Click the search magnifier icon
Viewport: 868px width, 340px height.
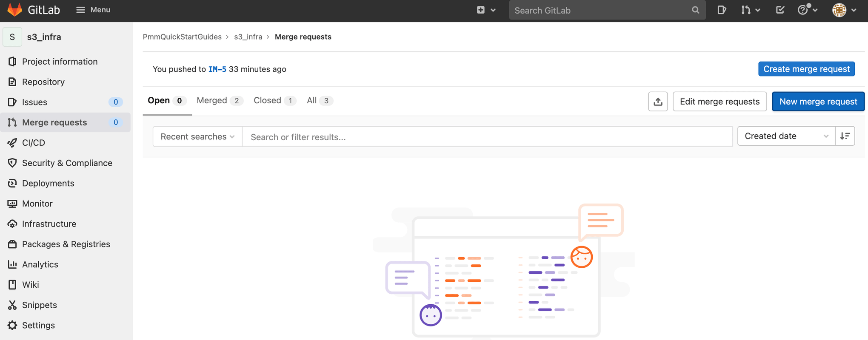[x=695, y=10]
